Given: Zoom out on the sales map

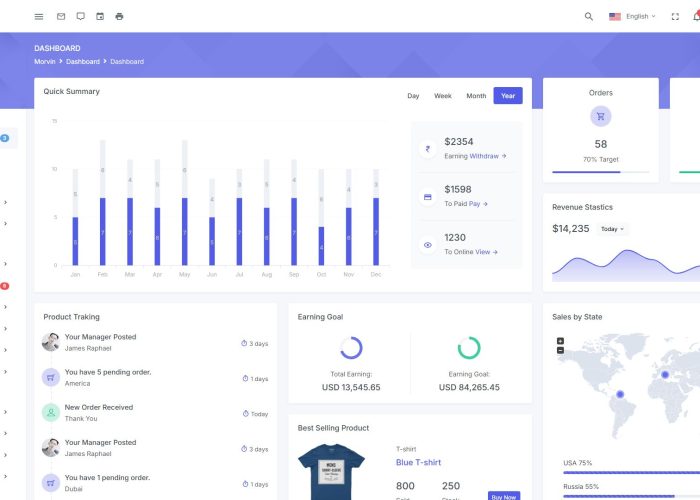Looking at the screenshot, I should [x=560, y=350].
